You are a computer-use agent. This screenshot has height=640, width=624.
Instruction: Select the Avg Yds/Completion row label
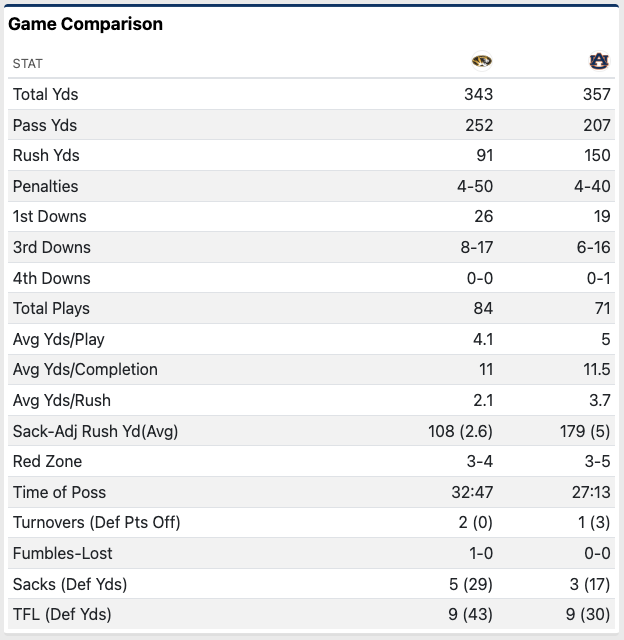85,369
